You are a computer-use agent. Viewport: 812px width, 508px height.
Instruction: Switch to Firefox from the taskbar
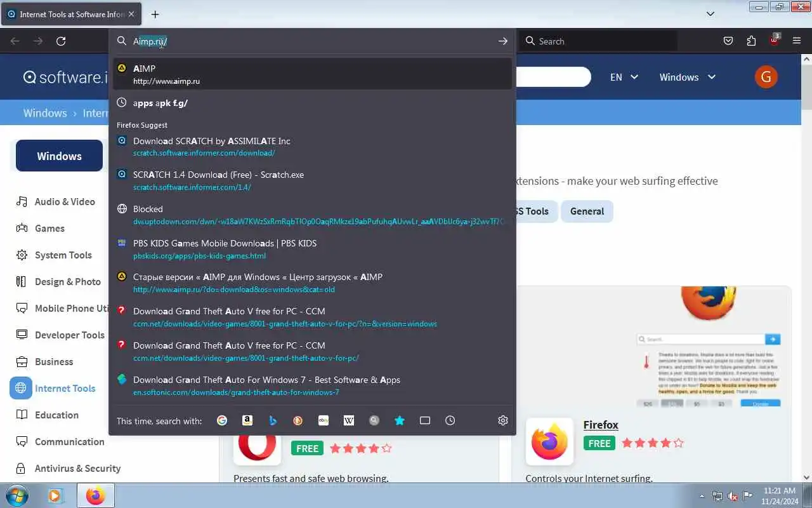click(x=96, y=495)
